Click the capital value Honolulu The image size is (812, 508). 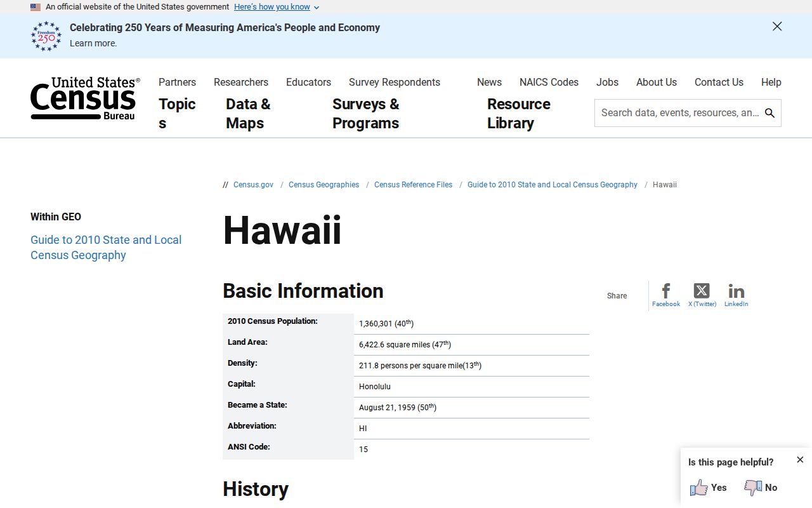click(x=375, y=387)
